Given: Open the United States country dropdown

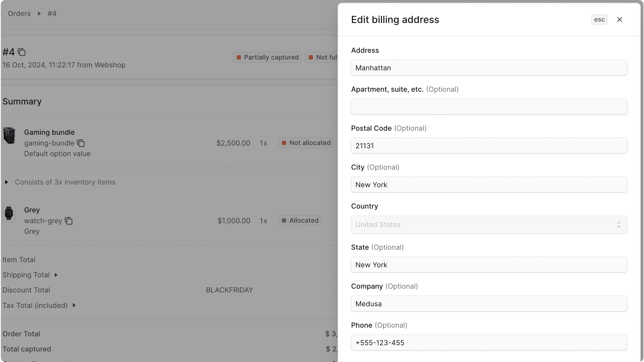Looking at the screenshot, I should pyautogui.click(x=489, y=225).
